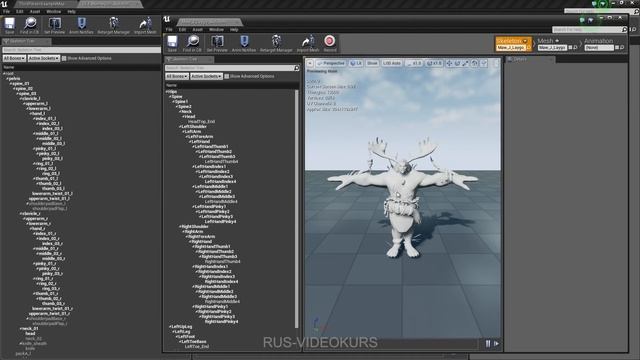The width and height of the screenshot is (640, 360).
Task: Switch to the Skeleton mode tab
Action: click(x=513, y=44)
